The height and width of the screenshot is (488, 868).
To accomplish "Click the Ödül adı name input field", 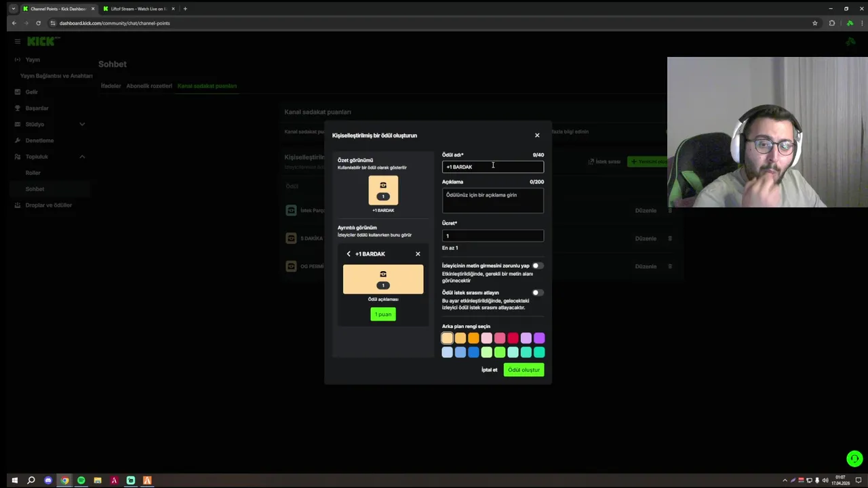I will 493,167.
